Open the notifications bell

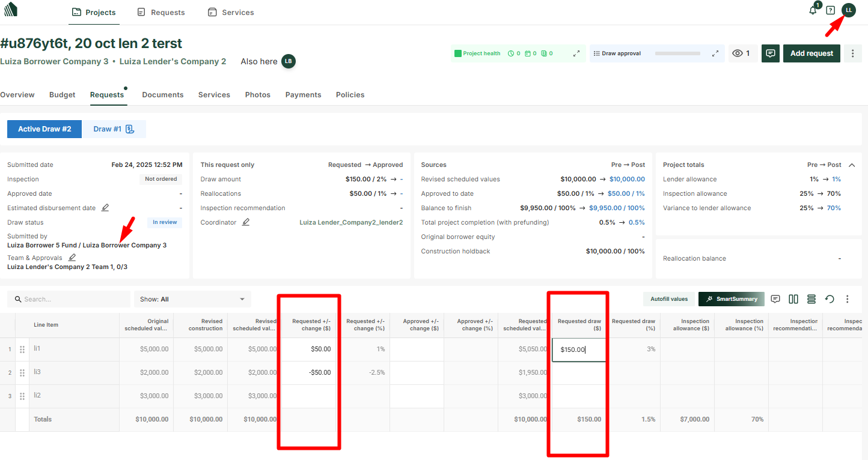pyautogui.click(x=813, y=10)
